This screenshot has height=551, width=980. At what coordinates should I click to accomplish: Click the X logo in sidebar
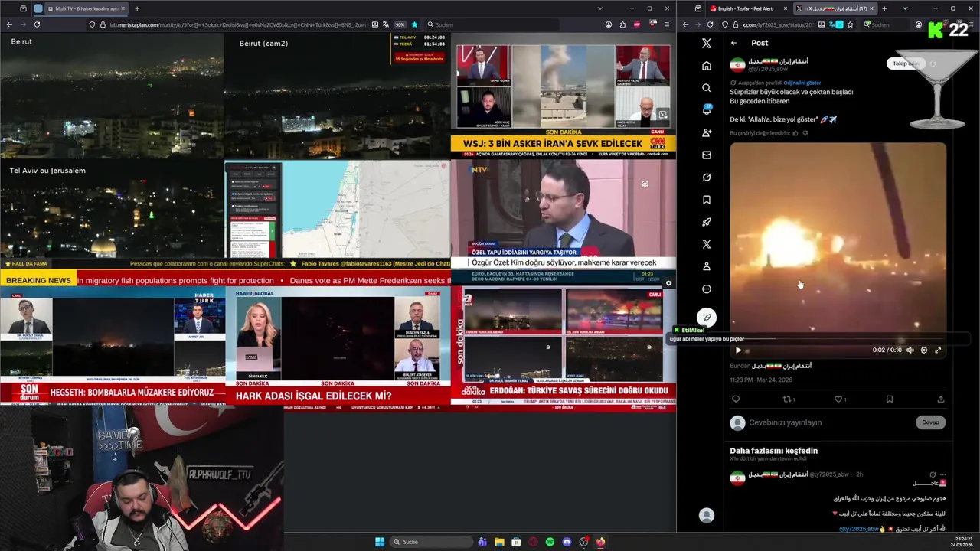point(707,44)
